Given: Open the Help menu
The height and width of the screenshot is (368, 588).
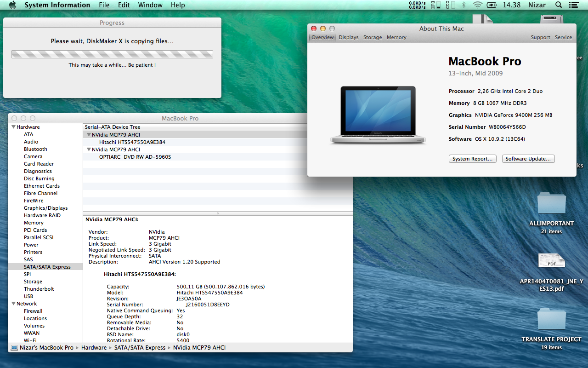Looking at the screenshot, I should point(178,5).
